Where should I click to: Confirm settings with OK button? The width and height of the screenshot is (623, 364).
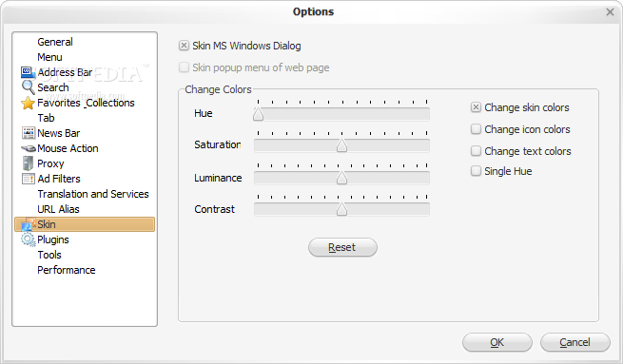(x=496, y=342)
